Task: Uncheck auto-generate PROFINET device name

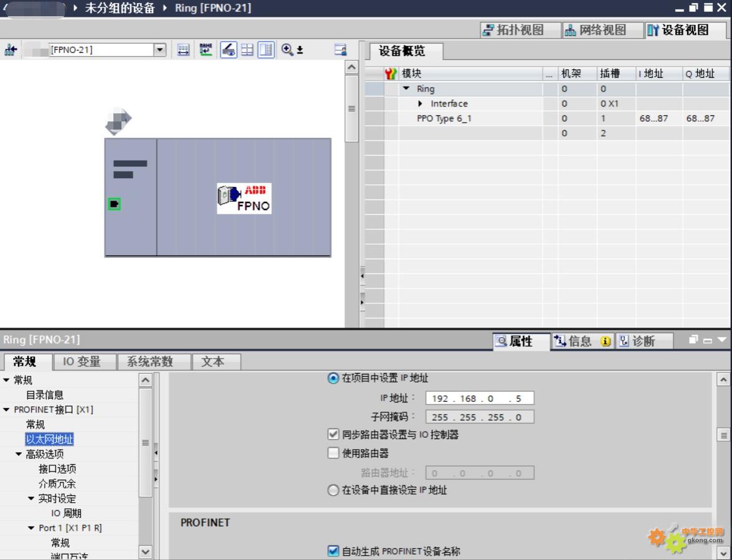Action: (x=333, y=551)
